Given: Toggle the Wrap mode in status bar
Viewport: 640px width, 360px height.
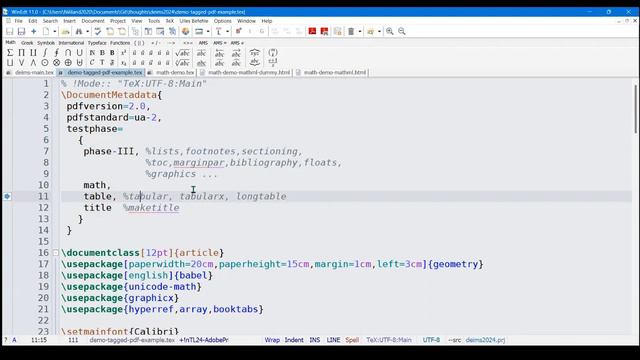Looking at the screenshot, I should (x=272, y=340).
